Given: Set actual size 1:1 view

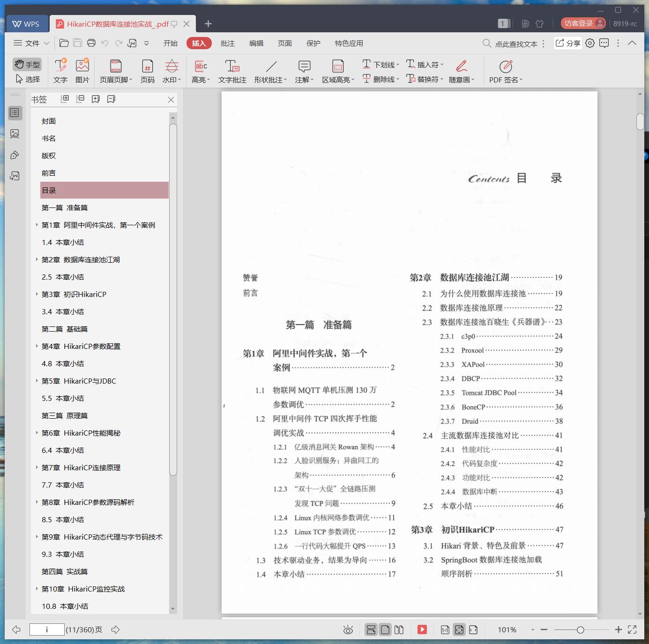Looking at the screenshot, I should click(445, 629).
